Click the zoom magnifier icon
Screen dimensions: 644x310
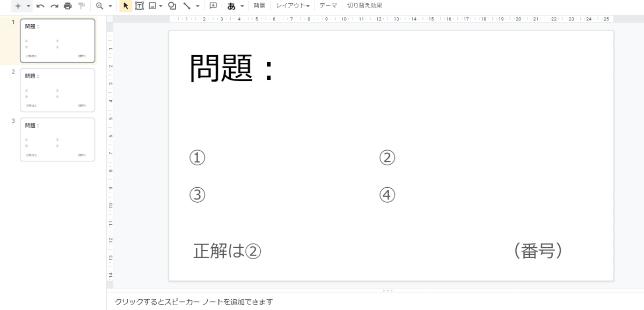[x=99, y=6]
